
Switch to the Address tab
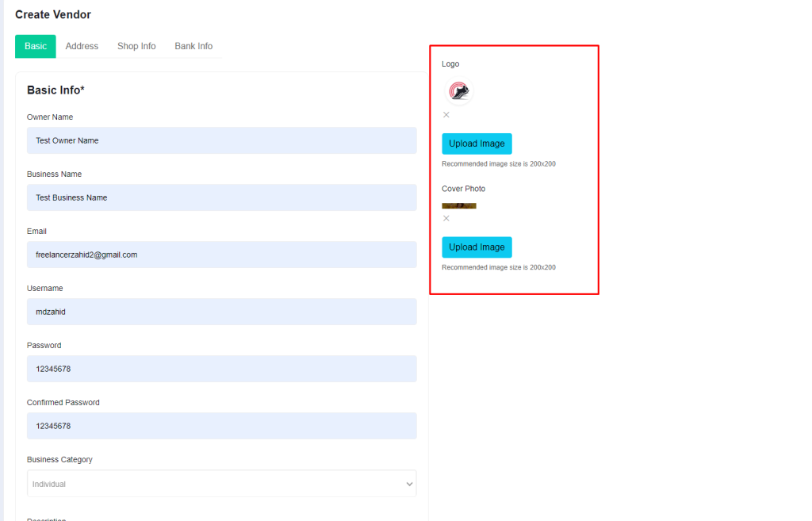[82, 46]
